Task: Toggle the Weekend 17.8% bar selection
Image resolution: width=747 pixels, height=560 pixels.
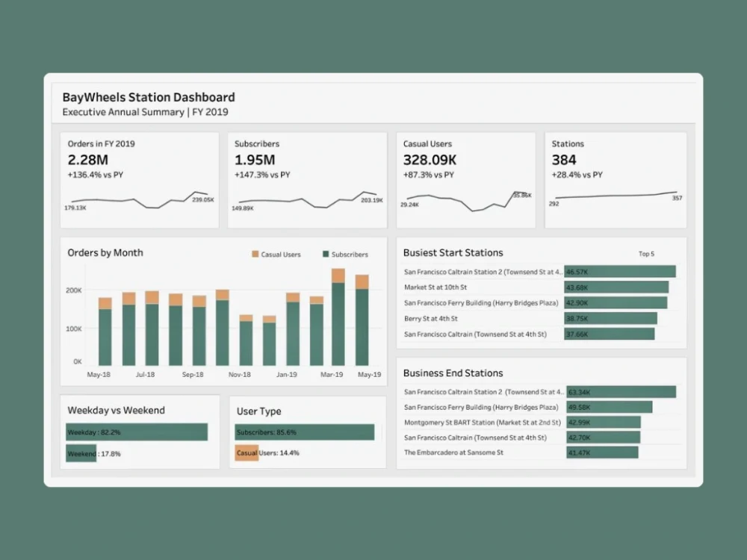Action: 81,453
